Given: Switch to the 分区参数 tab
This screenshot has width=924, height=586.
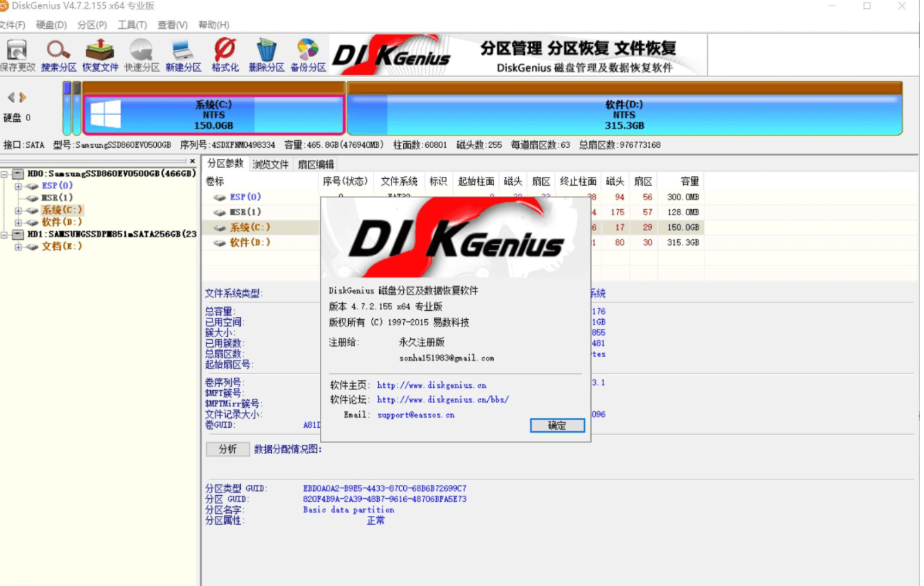Looking at the screenshot, I should [x=226, y=164].
